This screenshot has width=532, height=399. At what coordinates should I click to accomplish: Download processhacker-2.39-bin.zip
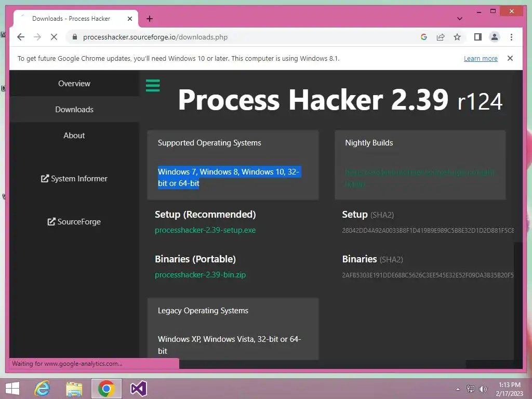pos(200,275)
